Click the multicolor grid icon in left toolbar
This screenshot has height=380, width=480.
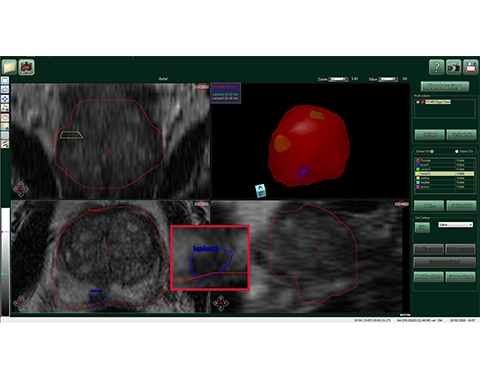pos(5,126)
